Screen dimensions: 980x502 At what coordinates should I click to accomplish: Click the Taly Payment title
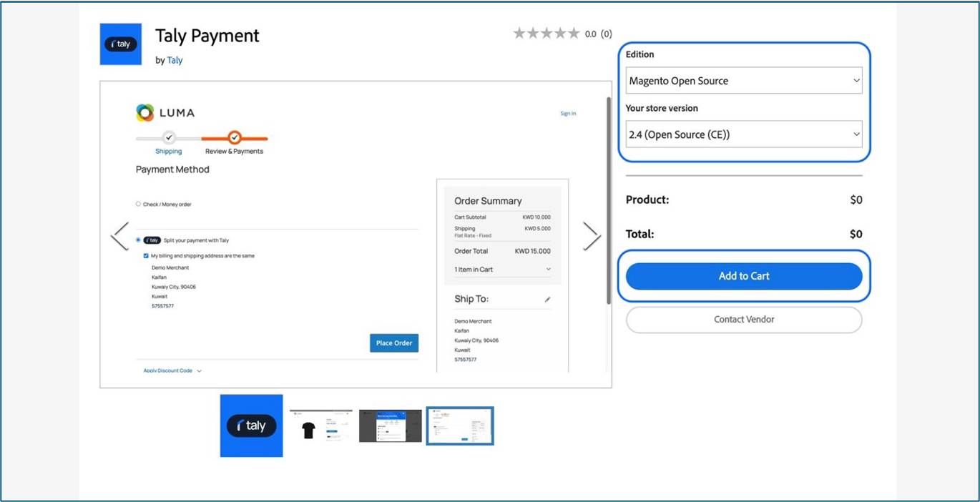pos(207,36)
